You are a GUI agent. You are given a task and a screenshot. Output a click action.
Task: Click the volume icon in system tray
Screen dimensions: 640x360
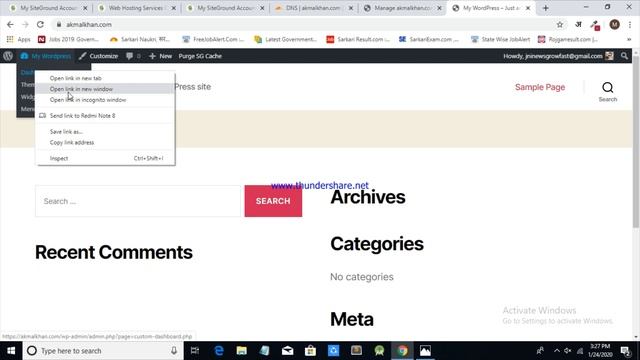pyautogui.click(x=568, y=351)
